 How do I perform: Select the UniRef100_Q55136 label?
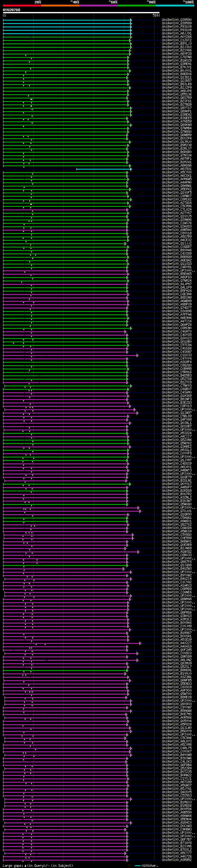177,94
